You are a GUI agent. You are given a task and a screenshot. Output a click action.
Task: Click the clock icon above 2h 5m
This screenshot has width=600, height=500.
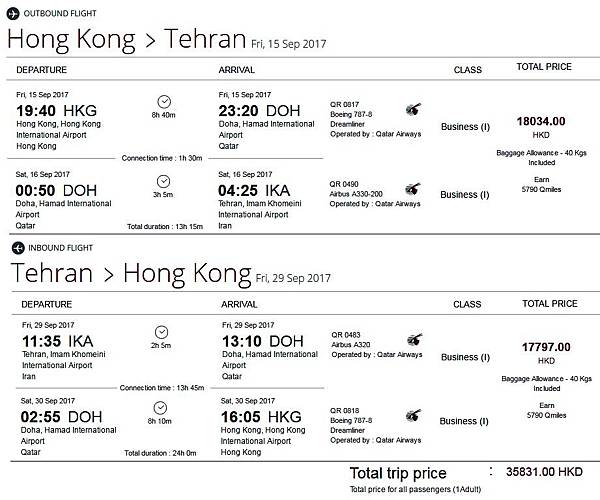162,332
